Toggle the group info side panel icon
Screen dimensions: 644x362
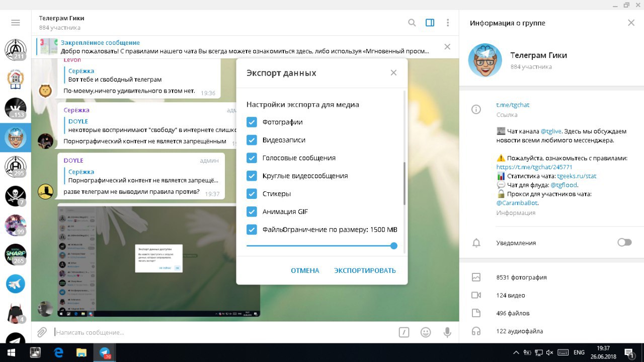coord(430,23)
